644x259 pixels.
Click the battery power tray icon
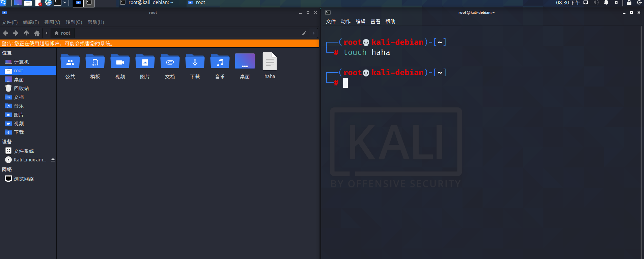[x=616, y=3]
